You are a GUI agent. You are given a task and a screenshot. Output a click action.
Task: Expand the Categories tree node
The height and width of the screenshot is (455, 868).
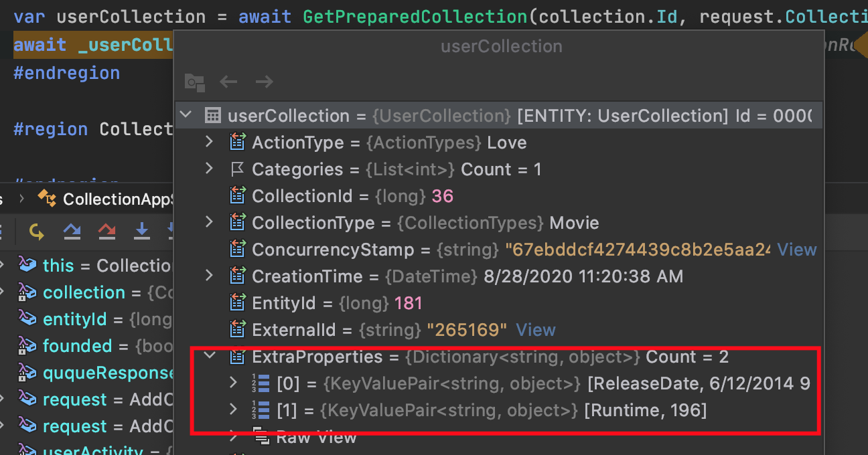[x=208, y=169]
